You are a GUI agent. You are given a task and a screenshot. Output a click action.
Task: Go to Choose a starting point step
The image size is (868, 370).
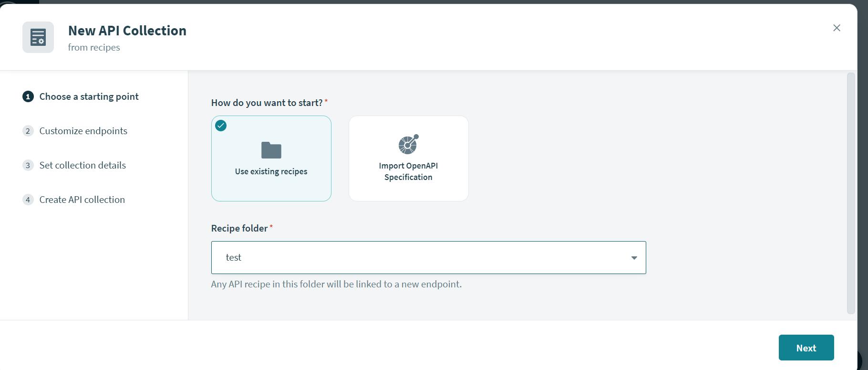[89, 97]
